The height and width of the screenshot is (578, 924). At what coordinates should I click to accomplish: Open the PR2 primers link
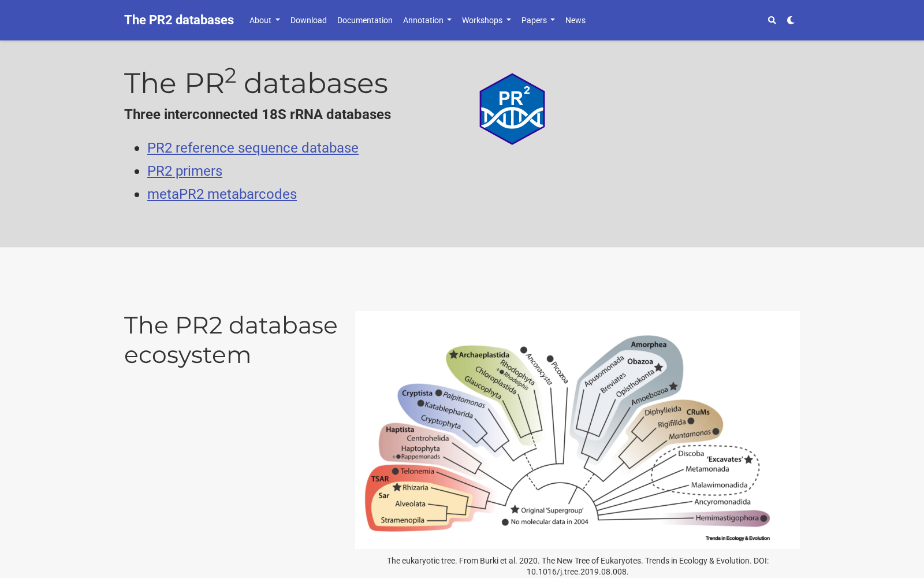(x=185, y=171)
